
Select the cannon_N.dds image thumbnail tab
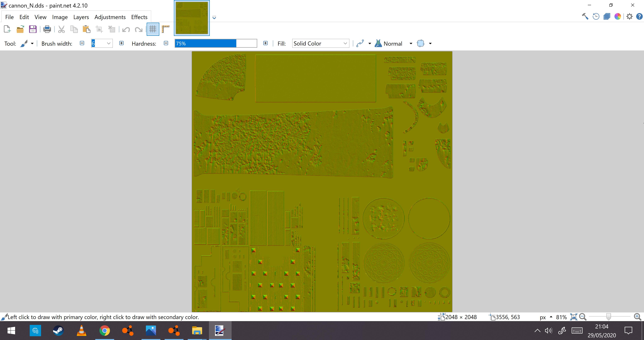point(192,18)
